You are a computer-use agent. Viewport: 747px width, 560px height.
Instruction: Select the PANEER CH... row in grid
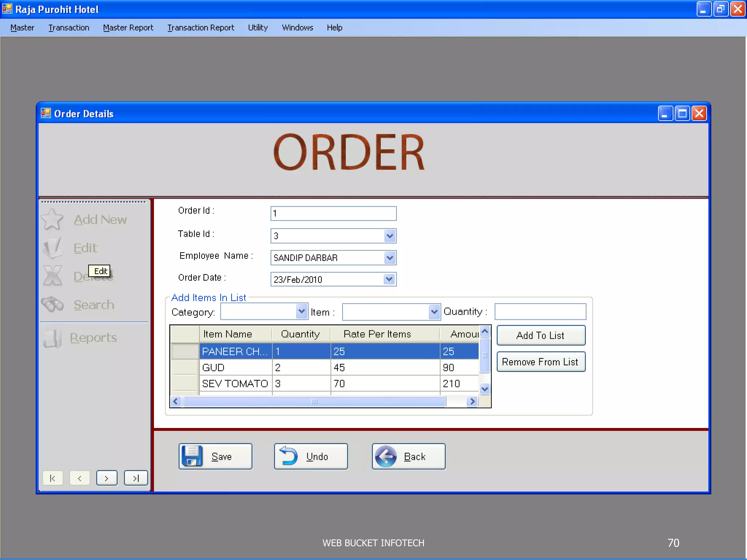coord(325,351)
